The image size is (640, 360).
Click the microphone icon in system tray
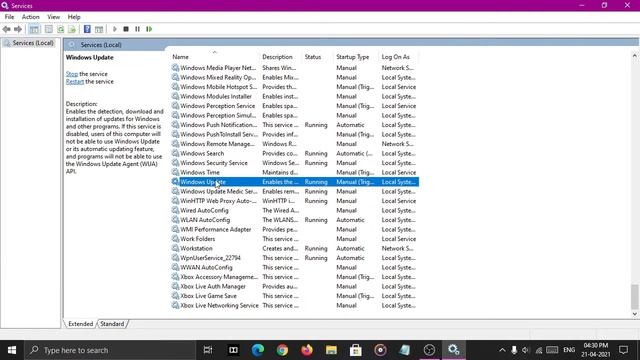click(x=514, y=350)
